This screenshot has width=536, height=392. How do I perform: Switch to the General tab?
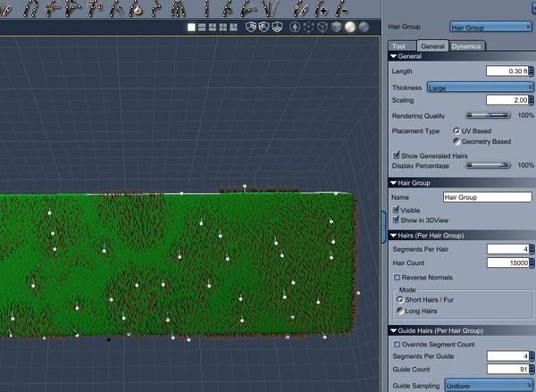click(432, 46)
